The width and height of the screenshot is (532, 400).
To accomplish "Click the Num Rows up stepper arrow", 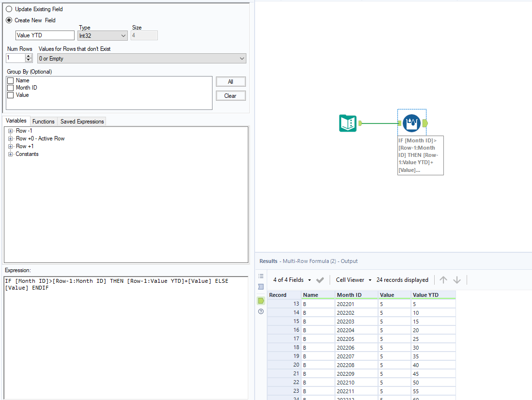I will point(28,55).
